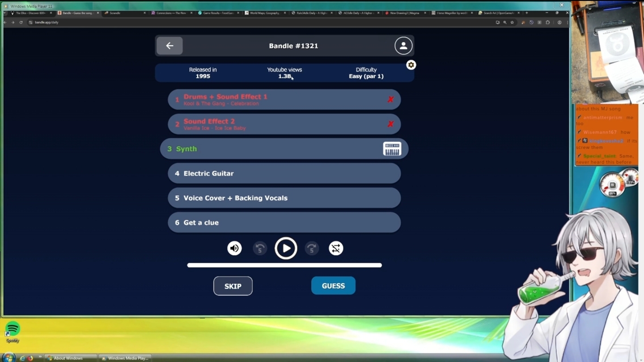Go back using the Bandle arrow button
This screenshot has height=362, width=644.
169,46
